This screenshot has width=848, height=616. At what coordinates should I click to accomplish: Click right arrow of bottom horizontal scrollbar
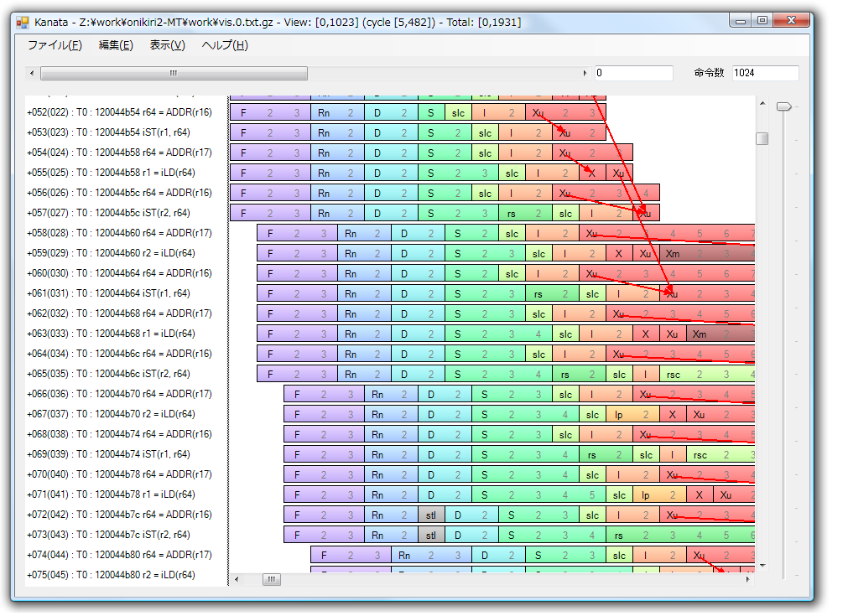click(748, 579)
